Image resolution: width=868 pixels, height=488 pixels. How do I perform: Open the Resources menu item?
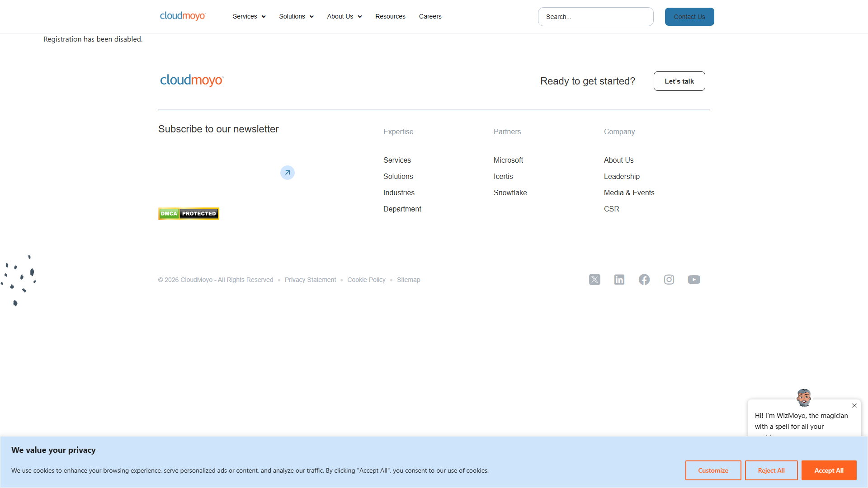(390, 17)
